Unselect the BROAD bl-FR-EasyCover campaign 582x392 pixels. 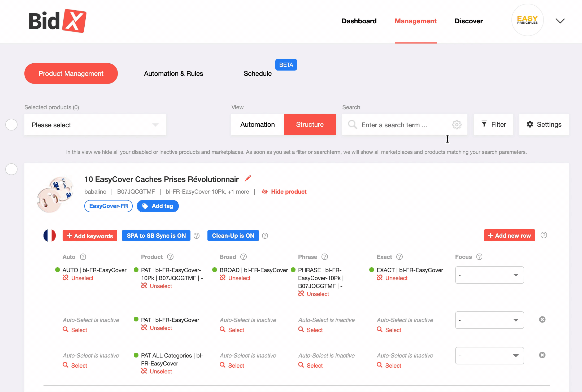click(x=235, y=278)
